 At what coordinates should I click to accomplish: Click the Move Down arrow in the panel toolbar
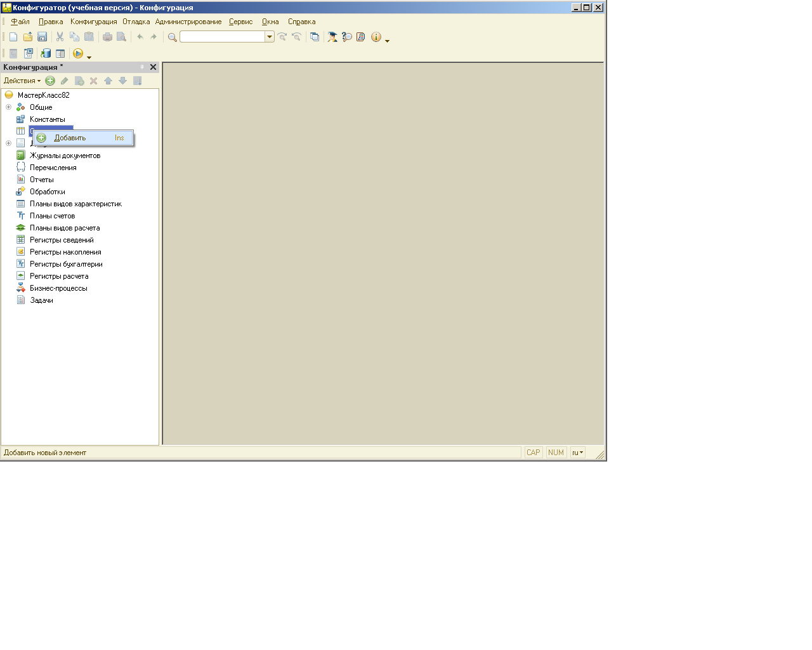[123, 81]
